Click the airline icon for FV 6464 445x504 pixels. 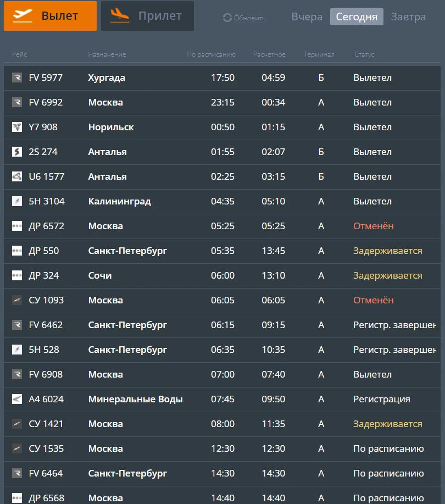pyautogui.click(x=17, y=473)
